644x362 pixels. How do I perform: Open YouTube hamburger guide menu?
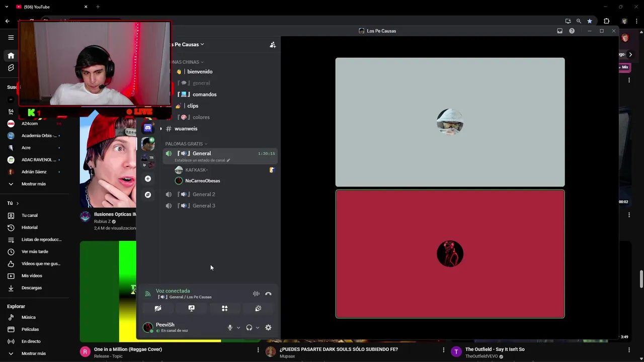tap(11, 37)
